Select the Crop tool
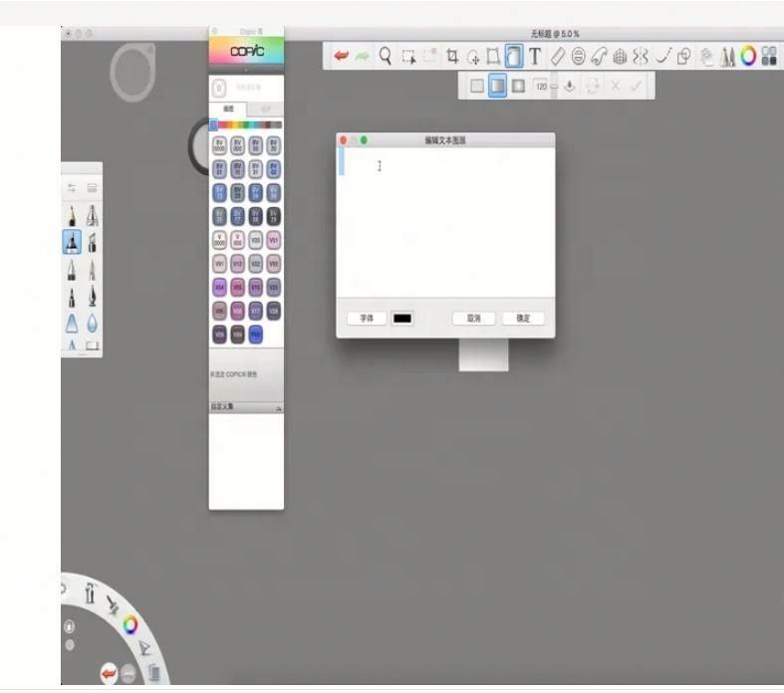The image size is (784, 693). point(452,58)
